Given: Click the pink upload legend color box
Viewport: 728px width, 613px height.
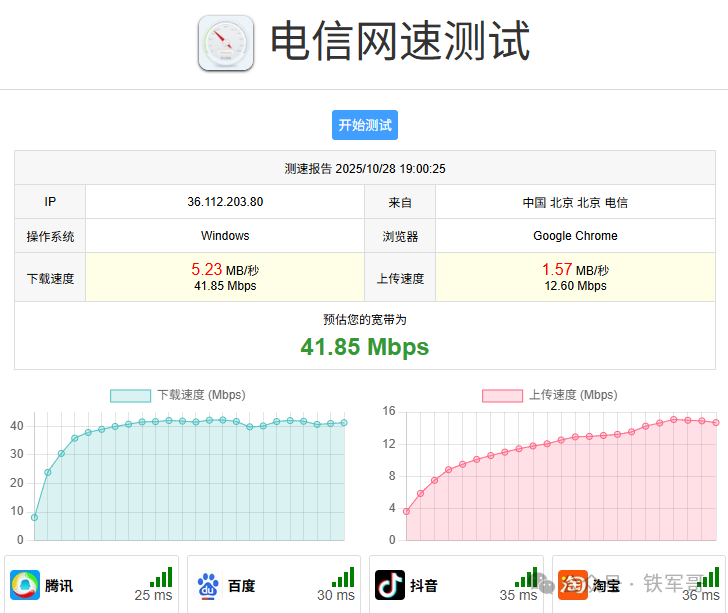Looking at the screenshot, I should click(502, 395).
